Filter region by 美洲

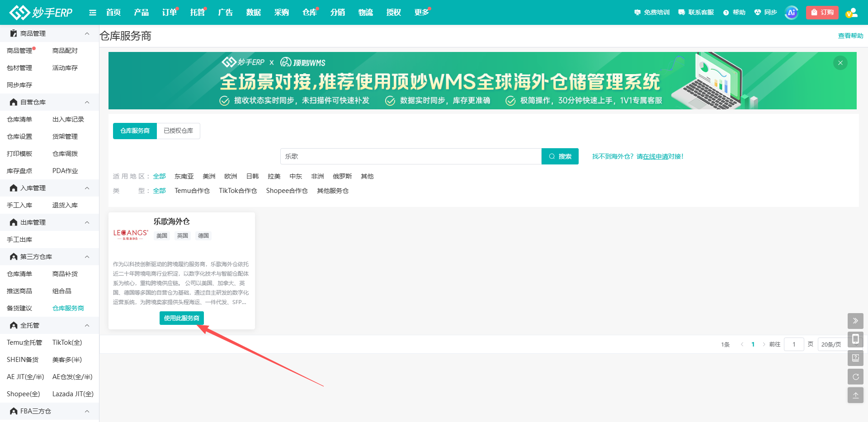pyautogui.click(x=209, y=176)
